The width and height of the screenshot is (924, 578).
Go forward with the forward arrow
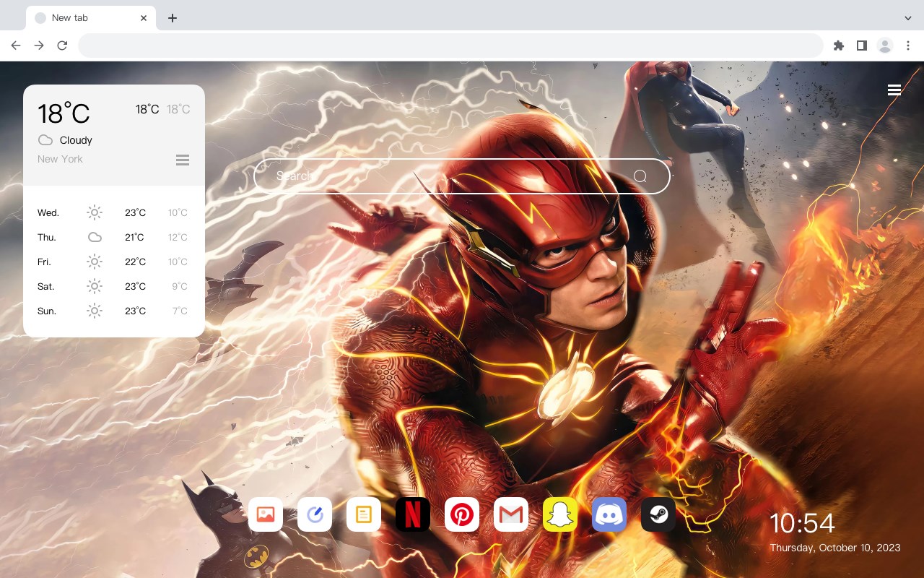39,46
